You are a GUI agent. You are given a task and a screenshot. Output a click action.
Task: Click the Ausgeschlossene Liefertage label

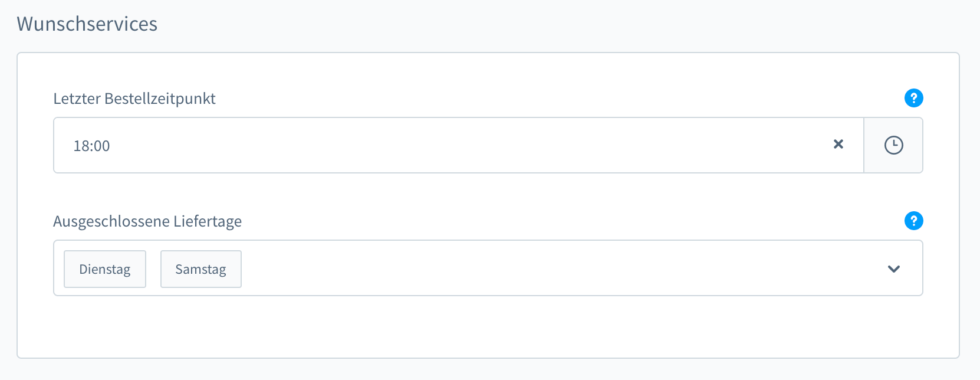tap(147, 221)
